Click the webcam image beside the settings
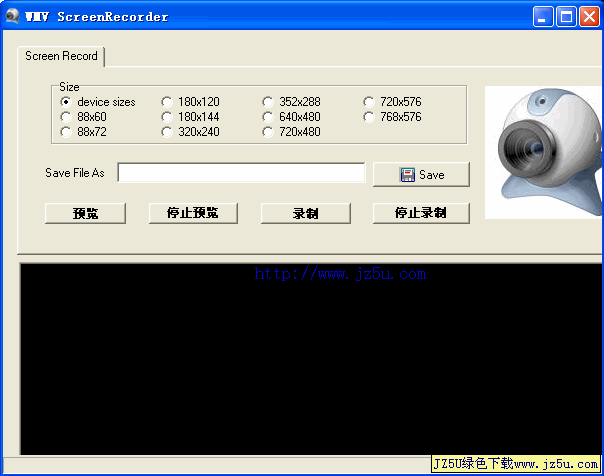This screenshot has width=604, height=476. 543,153
